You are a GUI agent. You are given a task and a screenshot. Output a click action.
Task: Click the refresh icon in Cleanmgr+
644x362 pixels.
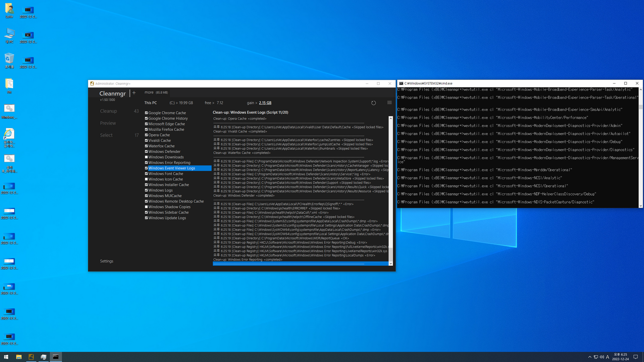tap(373, 103)
